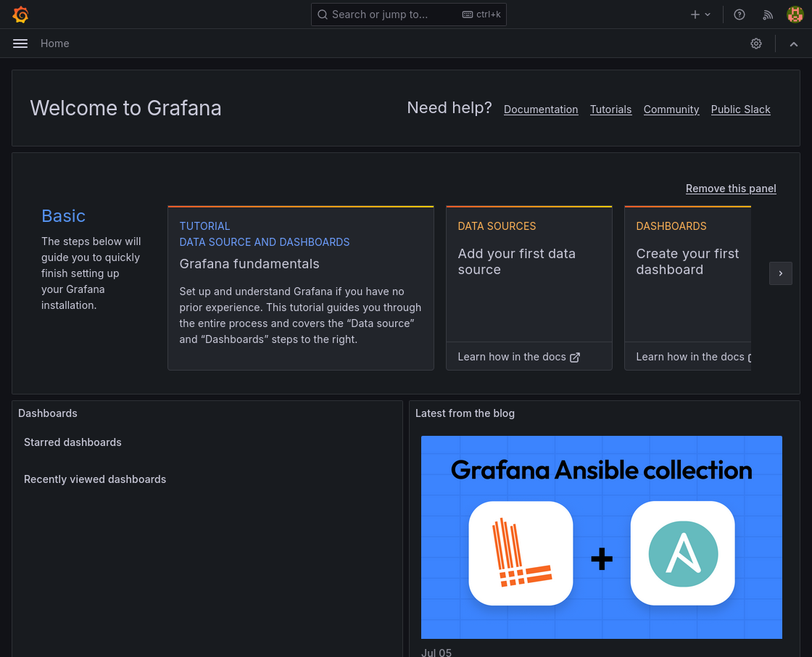The image size is (812, 657).
Task: Click the user profile avatar
Action: point(795,15)
